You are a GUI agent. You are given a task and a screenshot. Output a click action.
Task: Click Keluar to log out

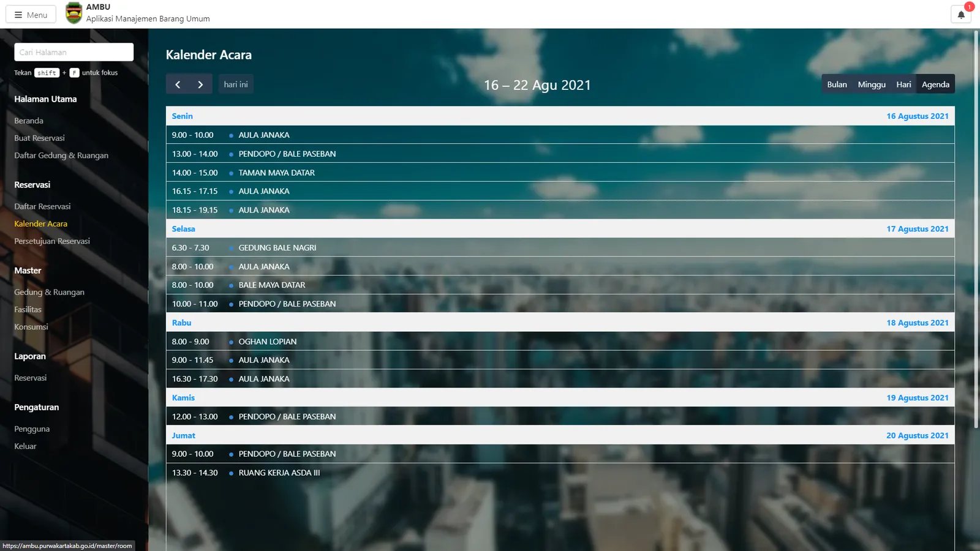25,446
